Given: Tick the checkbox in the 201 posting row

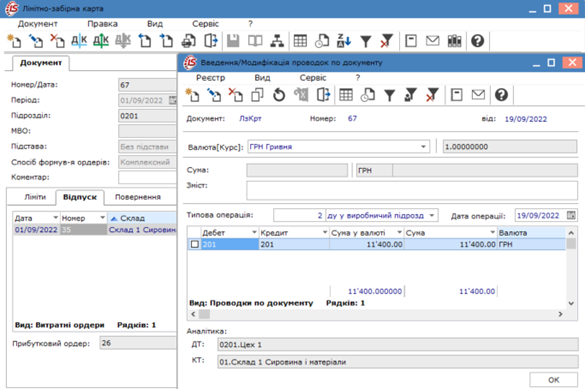Looking at the screenshot, I should [195, 244].
